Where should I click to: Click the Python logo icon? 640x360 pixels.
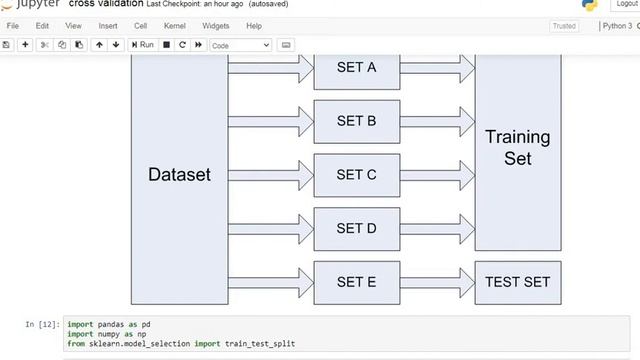(x=590, y=5)
